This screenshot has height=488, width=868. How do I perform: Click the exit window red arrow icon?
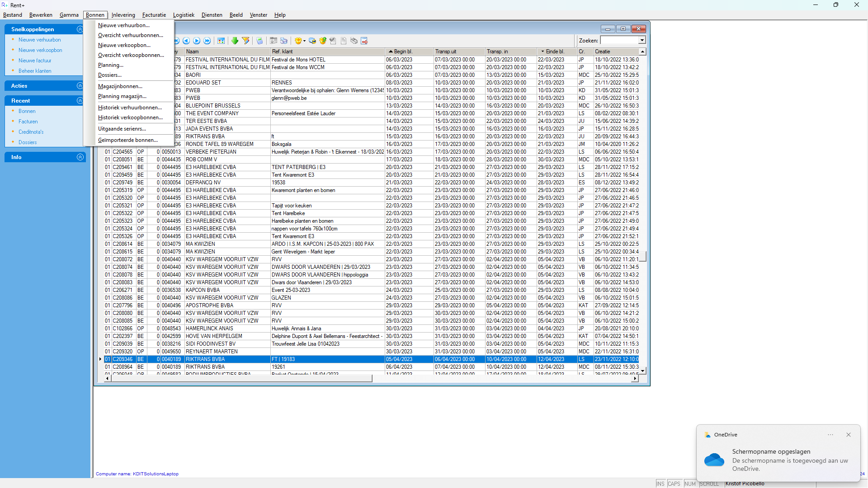pyautogui.click(x=364, y=41)
